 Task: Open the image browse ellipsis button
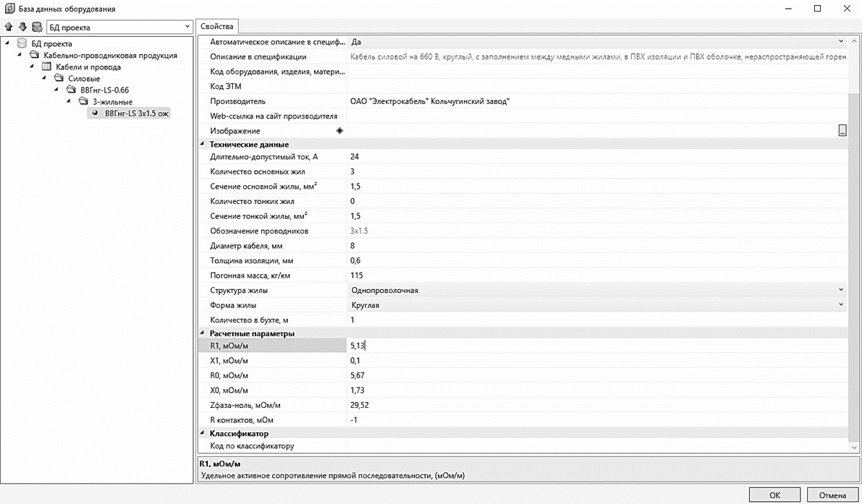tap(842, 131)
